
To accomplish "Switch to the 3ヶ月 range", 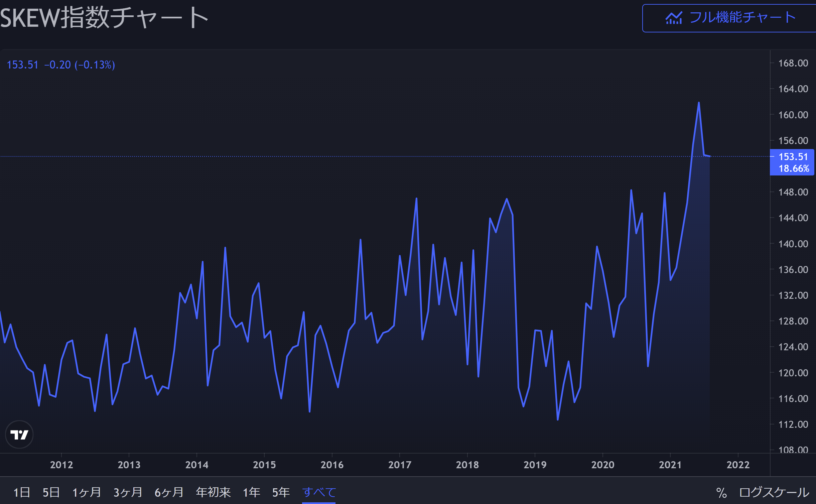I will point(128,492).
